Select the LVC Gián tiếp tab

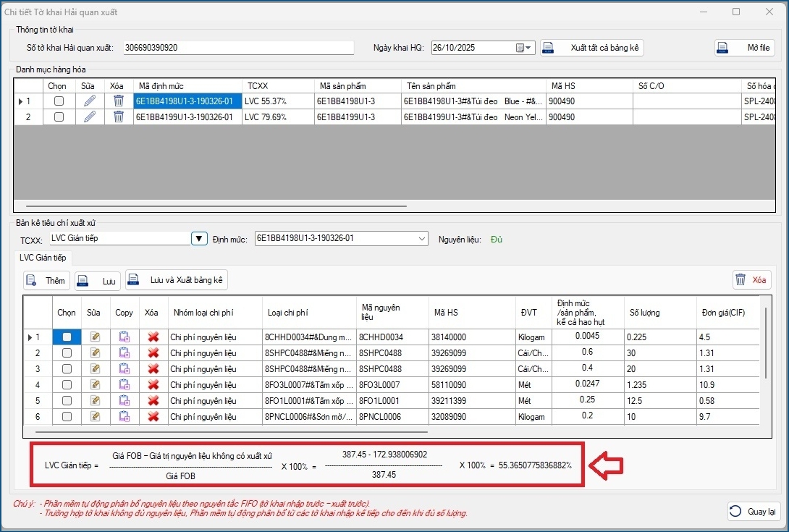click(x=43, y=257)
